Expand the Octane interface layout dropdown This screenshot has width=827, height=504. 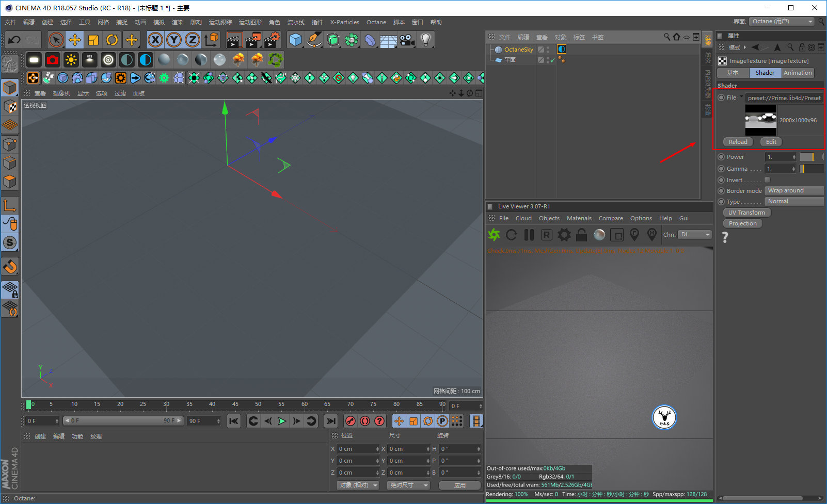(x=782, y=22)
